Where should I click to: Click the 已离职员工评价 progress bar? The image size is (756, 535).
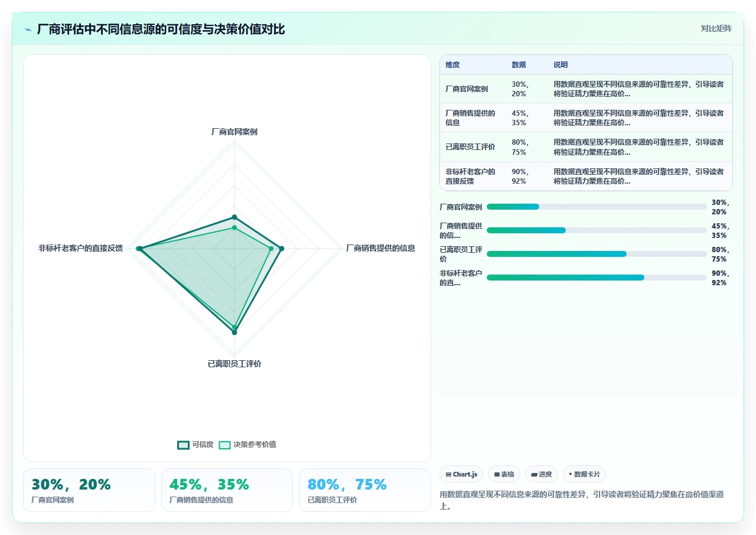(597, 254)
